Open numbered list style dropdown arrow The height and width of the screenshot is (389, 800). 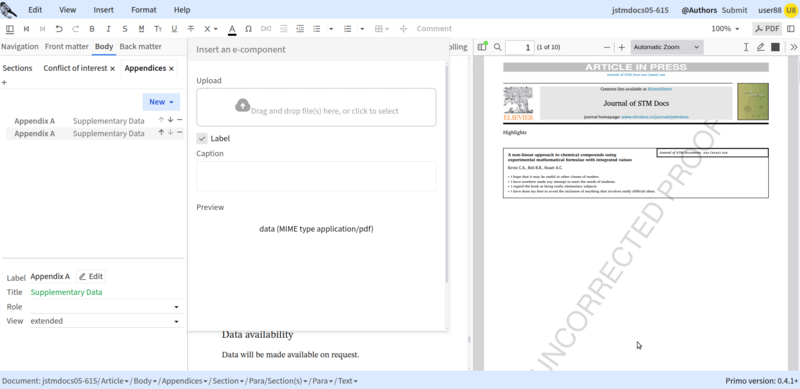click(362, 29)
